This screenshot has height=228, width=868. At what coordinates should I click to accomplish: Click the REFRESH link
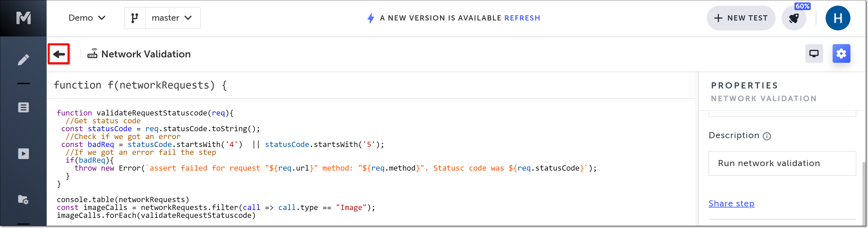tap(522, 18)
